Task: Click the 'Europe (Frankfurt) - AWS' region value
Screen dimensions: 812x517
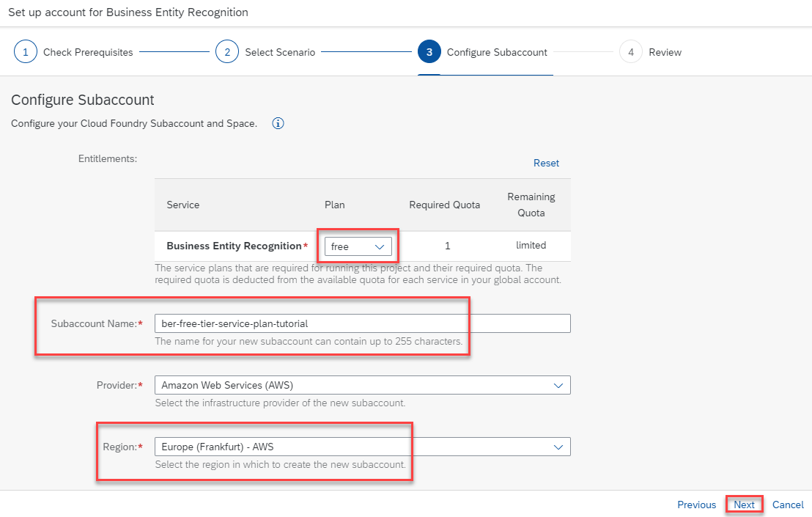Action: click(x=218, y=447)
